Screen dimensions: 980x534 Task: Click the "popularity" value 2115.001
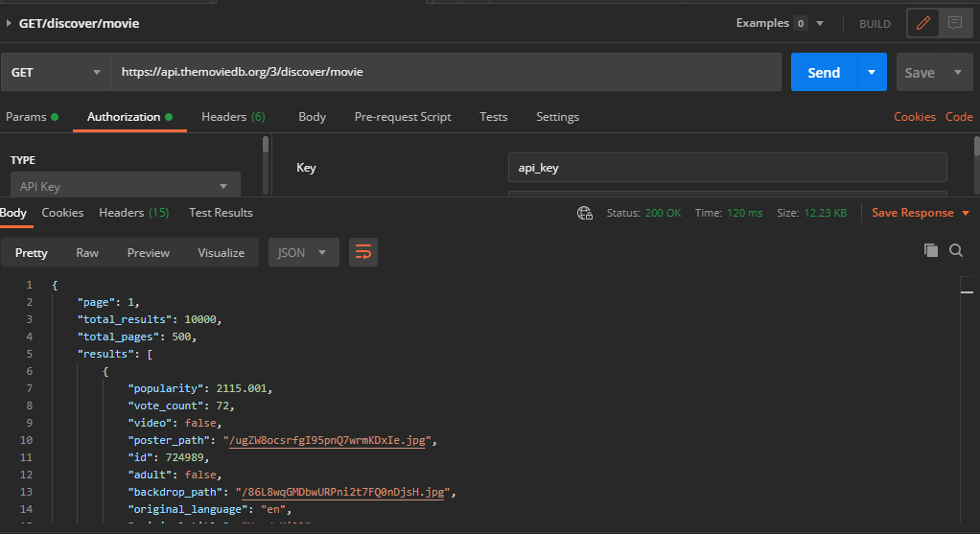242,388
